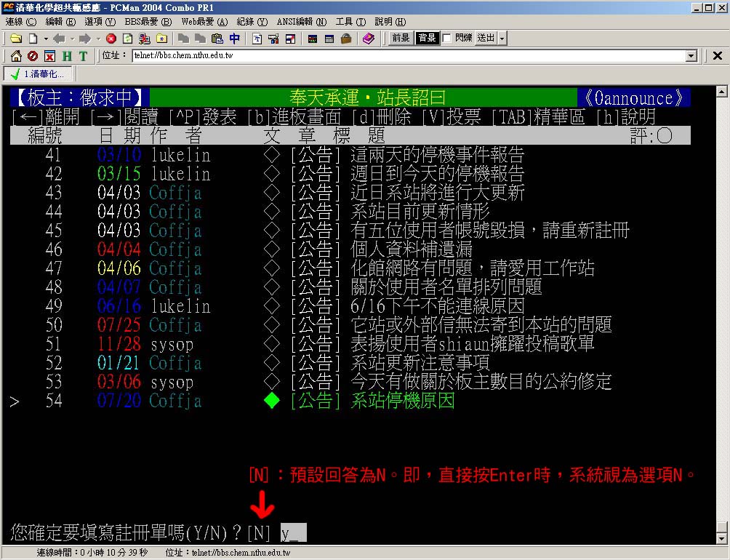
Task: Switch to the 1.清華化... connection tab
Action: point(38,73)
